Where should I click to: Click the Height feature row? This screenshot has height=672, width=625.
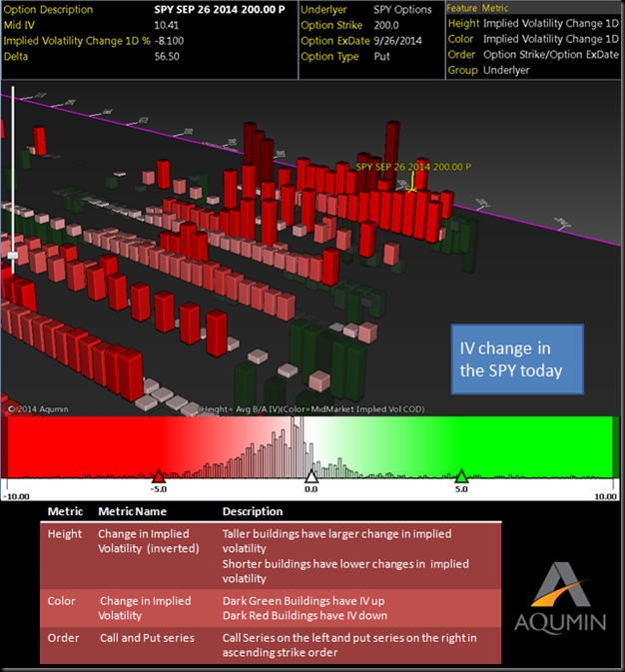[533, 24]
